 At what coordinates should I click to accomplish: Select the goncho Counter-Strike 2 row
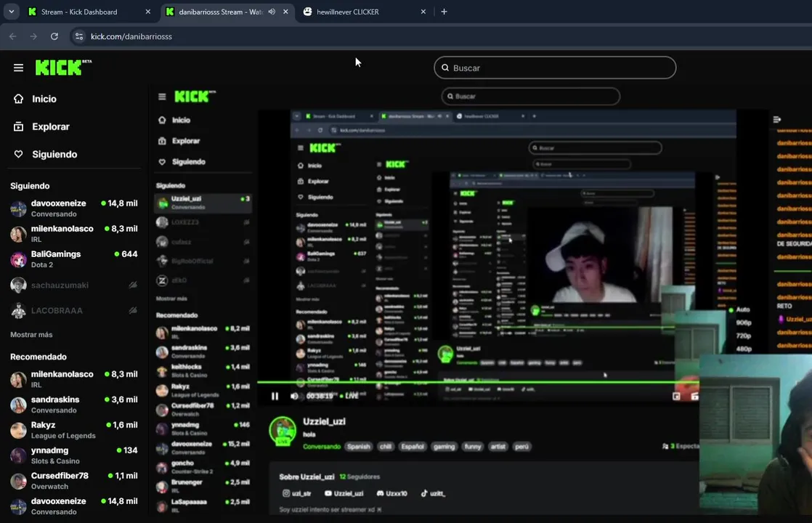203,467
